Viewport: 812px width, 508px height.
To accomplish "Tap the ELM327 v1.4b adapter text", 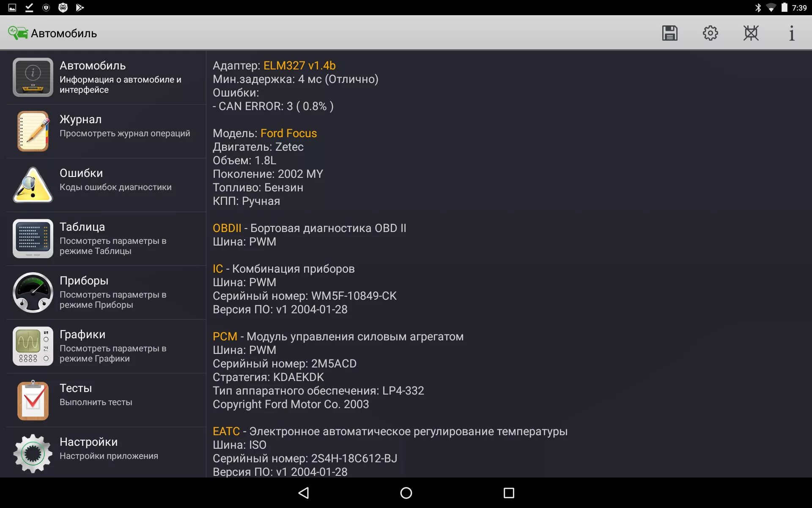I will coord(299,66).
